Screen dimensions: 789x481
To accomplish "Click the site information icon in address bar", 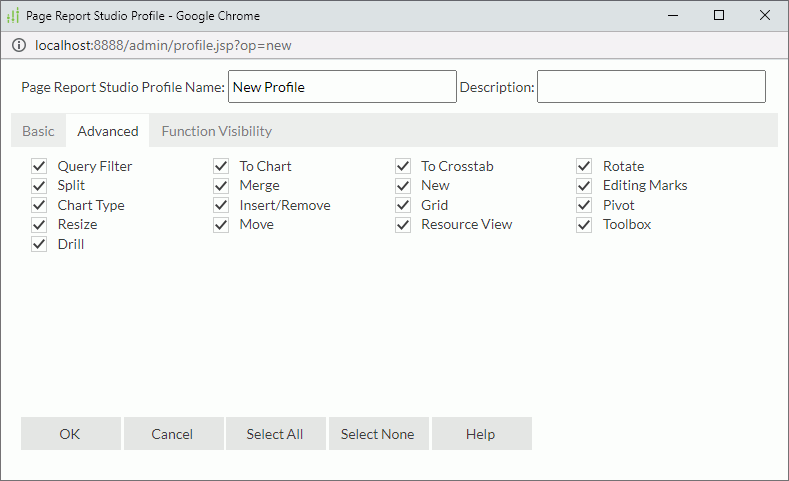I will coord(19,45).
